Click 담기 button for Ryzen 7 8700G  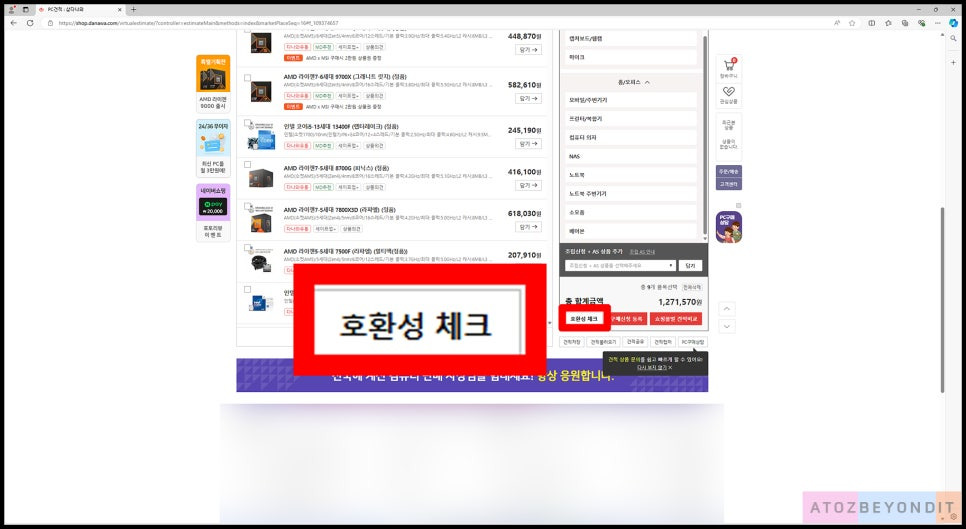[529, 185]
